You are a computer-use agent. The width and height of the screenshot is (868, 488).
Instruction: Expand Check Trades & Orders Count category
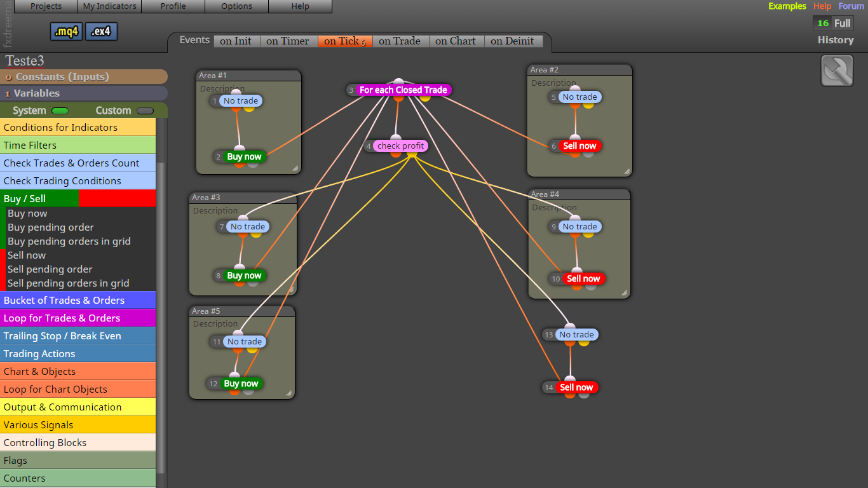pyautogui.click(x=78, y=163)
